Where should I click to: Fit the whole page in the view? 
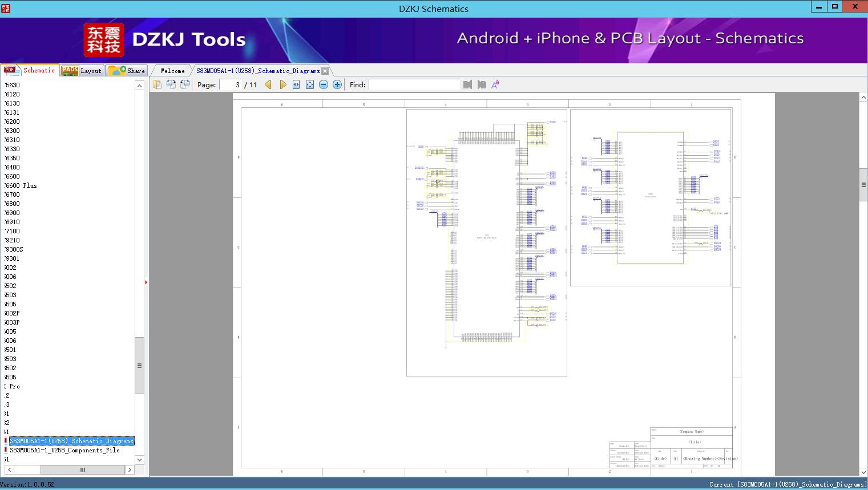point(310,84)
